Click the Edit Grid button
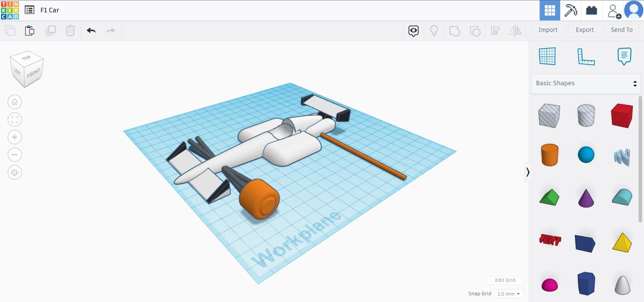 pos(505,280)
